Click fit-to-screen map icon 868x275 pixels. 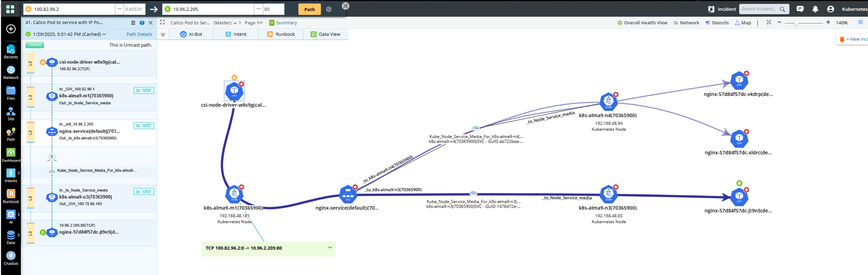(x=769, y=22)
